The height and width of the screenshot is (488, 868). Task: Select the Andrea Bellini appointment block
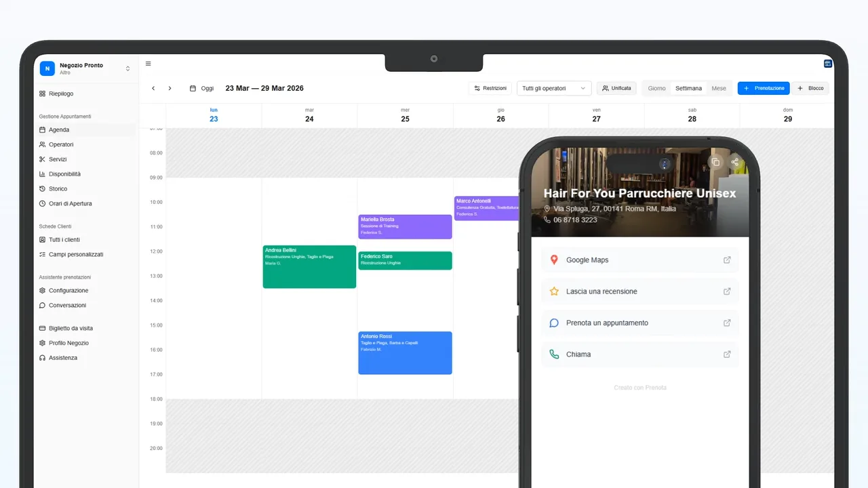coord(309,267)
